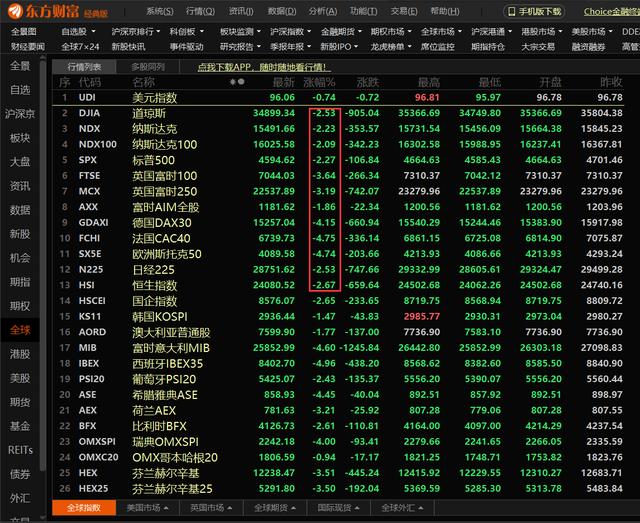
Task: Sort by the 最新 column header
Action: pyautogui.click(x=283, y=82)
